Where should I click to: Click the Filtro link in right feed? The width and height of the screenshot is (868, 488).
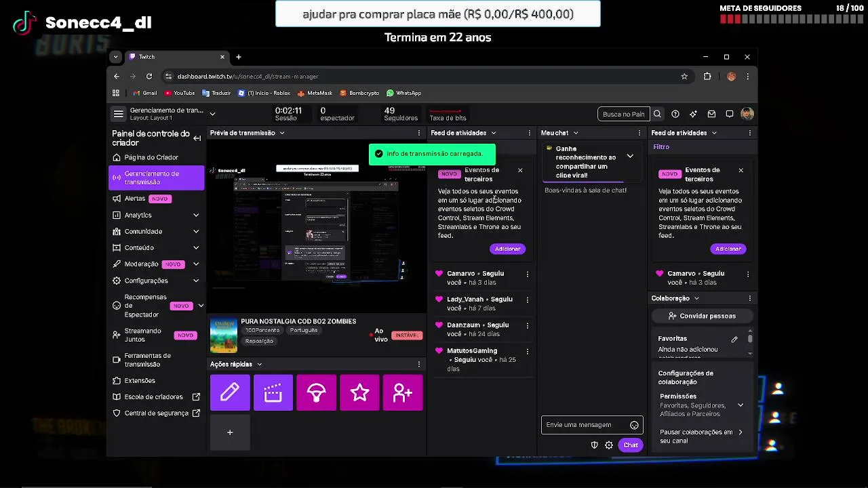click(x=661, y=146)
